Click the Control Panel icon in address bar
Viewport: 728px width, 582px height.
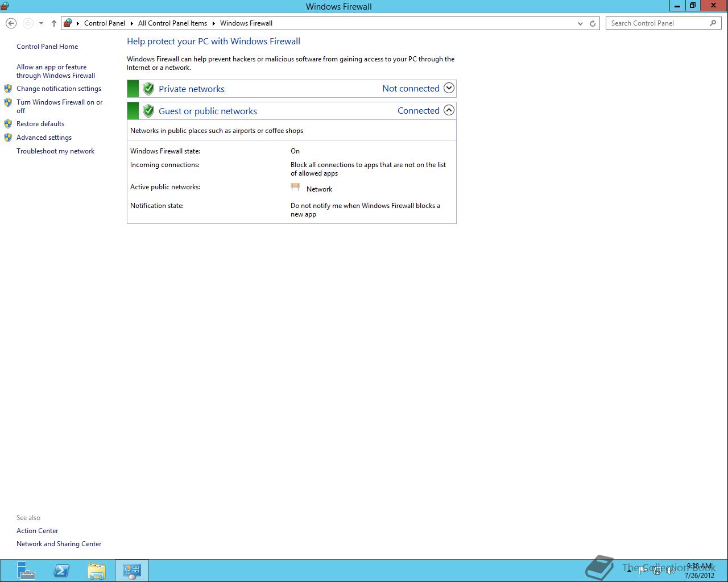[68, 23]
